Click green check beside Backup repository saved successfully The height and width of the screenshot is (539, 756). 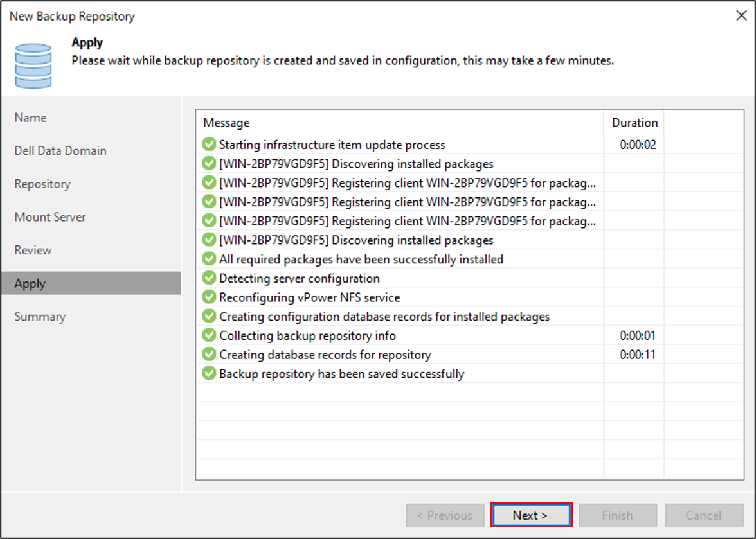(x=209, y=373)
